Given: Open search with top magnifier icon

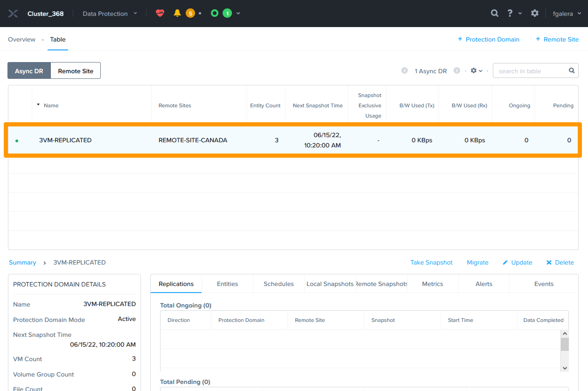Looking at the screenshot, I should (x=495, y=13).
